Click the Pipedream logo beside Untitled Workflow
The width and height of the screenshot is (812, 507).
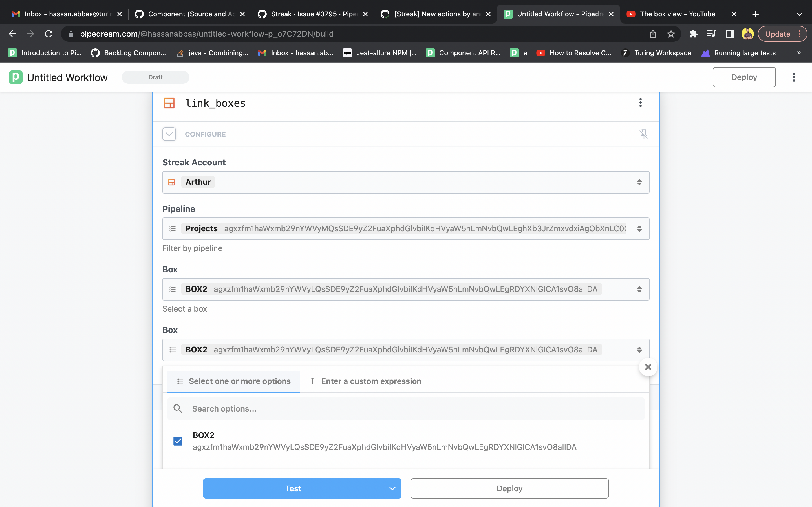[x=16, y=77]
